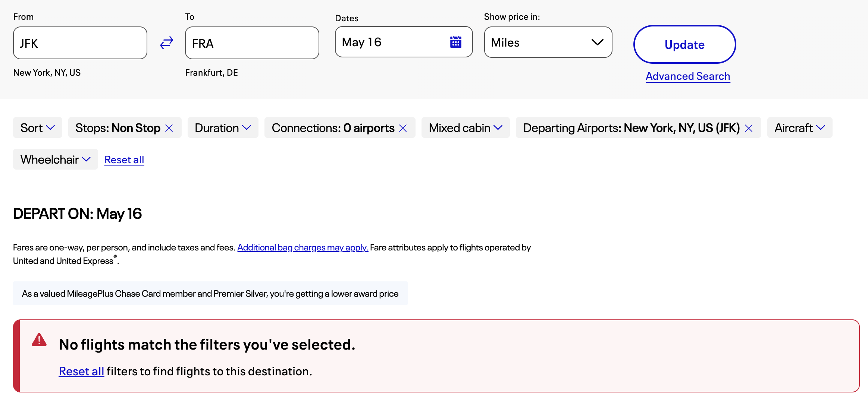Screen dimensions: 868x404
Task: Click the 'Frankfurt, DE' label
Action: (211, 73)
